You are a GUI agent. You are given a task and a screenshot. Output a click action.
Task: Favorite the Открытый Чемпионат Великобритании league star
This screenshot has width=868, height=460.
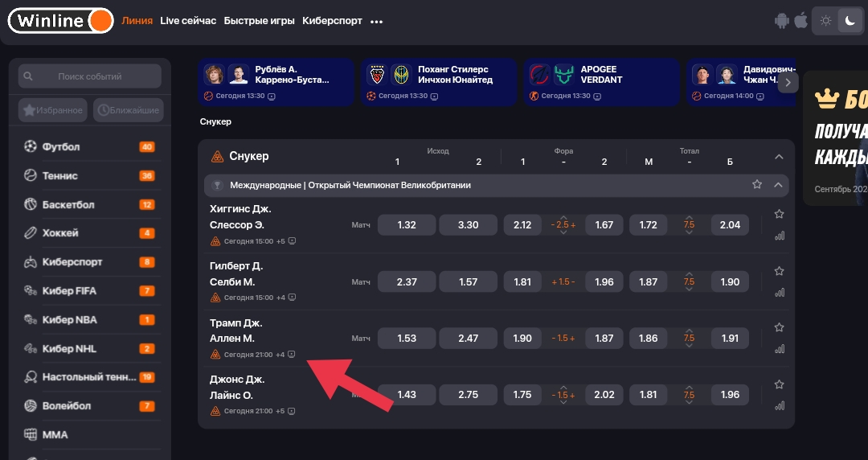(x=757, y=185)
